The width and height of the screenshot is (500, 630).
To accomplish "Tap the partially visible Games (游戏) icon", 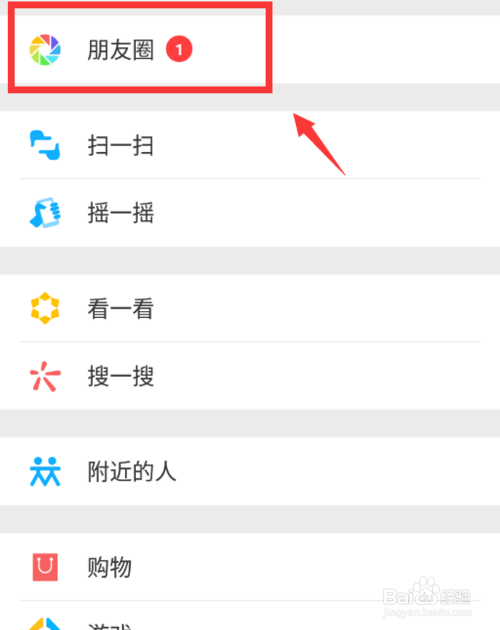I will [x=45, y=624].
